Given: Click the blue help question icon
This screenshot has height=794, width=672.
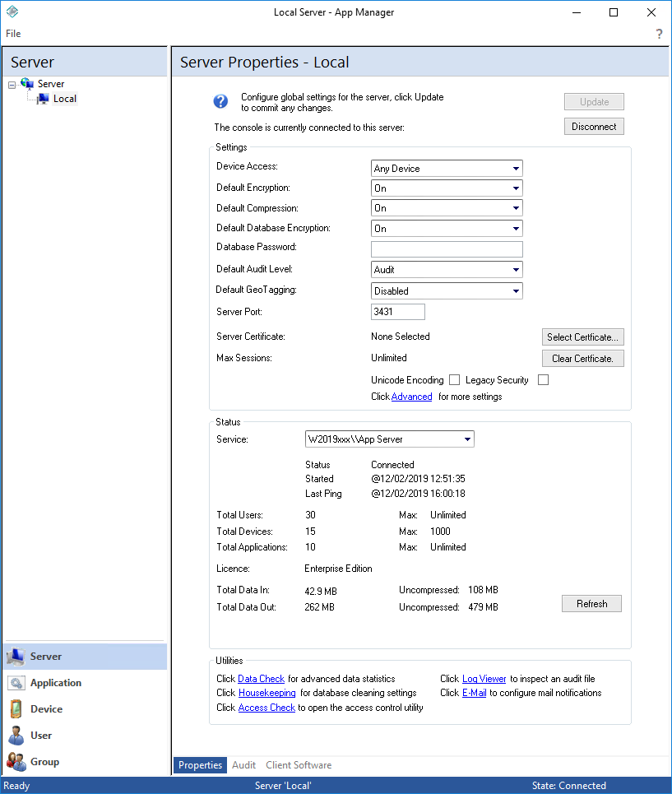Looking at the screenshot, I should (x=220, y=101).
